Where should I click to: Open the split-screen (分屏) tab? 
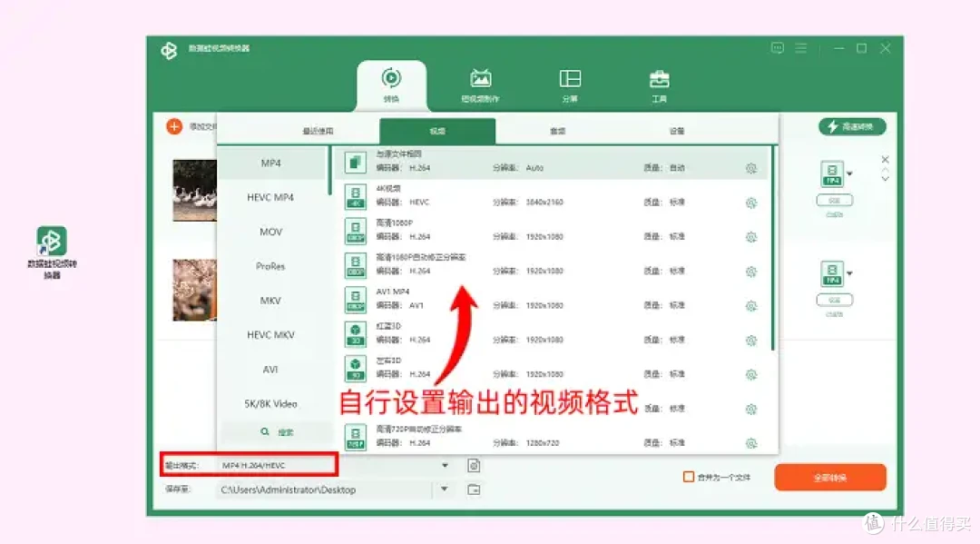click(569, 85)
